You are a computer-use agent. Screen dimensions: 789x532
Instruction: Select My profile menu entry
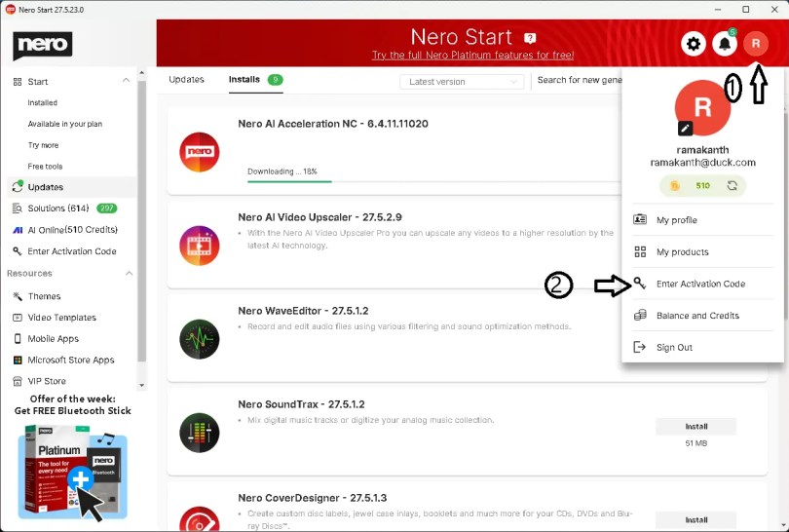click(702, 220)
